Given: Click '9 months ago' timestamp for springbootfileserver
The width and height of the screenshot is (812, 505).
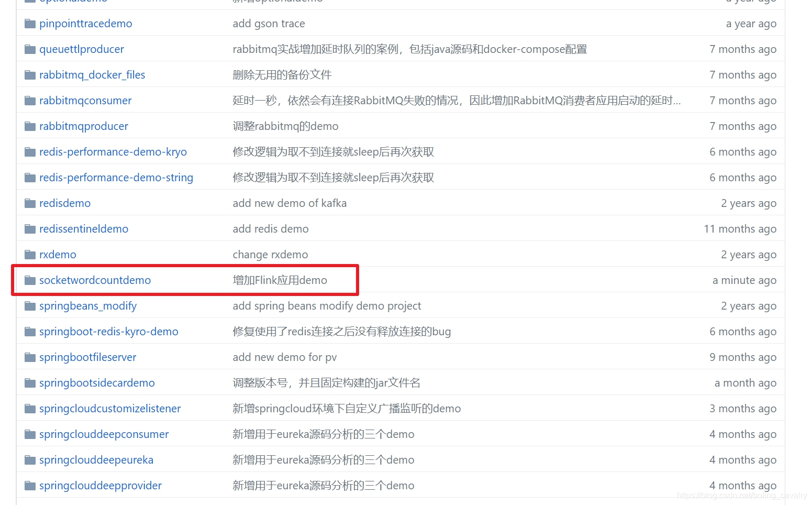Looking at the screenshot, I should (743, 357).
